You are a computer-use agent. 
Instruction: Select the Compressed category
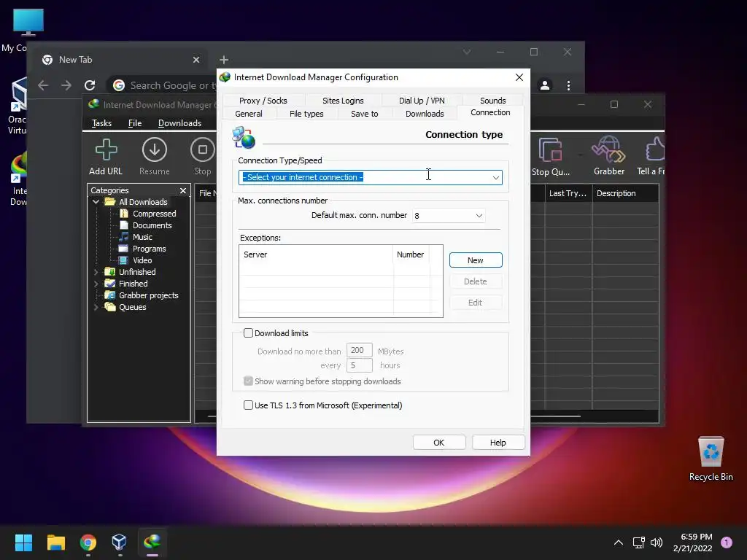154,214
